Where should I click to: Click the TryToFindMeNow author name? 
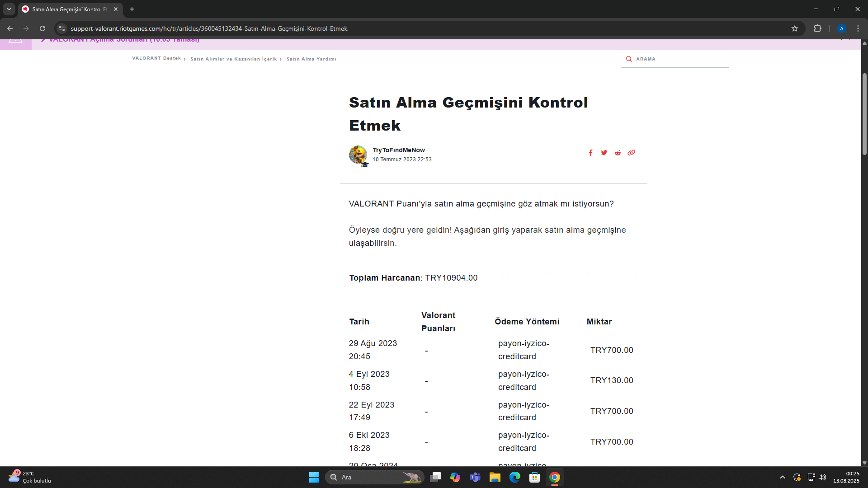399,150
